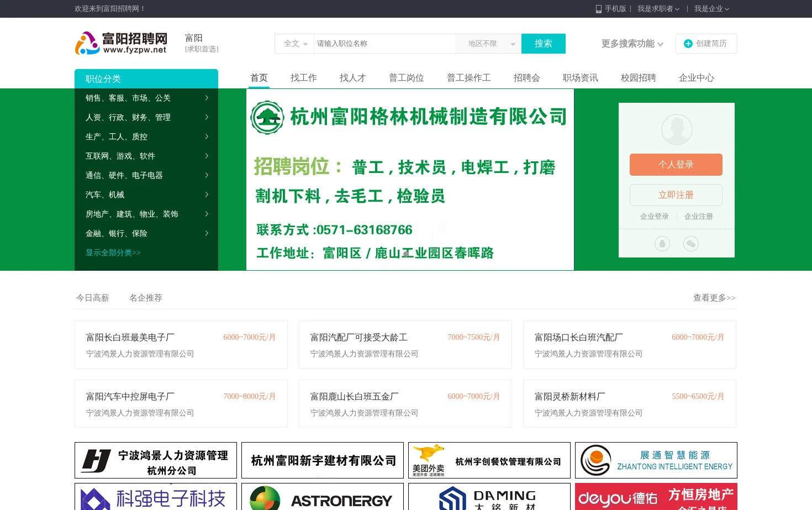This screenshot has height=510, width=812.
Task: Expand the 我是企业 dropdown
Action: tap(712, 9)
